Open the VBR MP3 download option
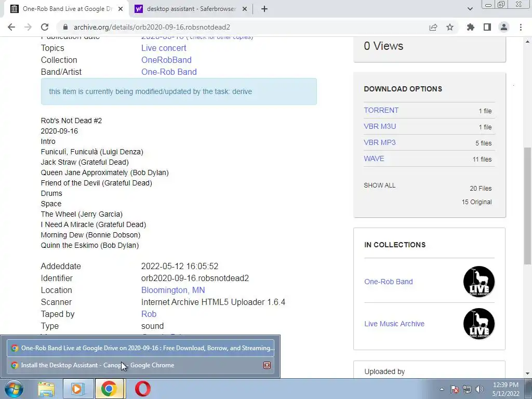The width and height of the screenshot is (532, 399). point(380,142)
